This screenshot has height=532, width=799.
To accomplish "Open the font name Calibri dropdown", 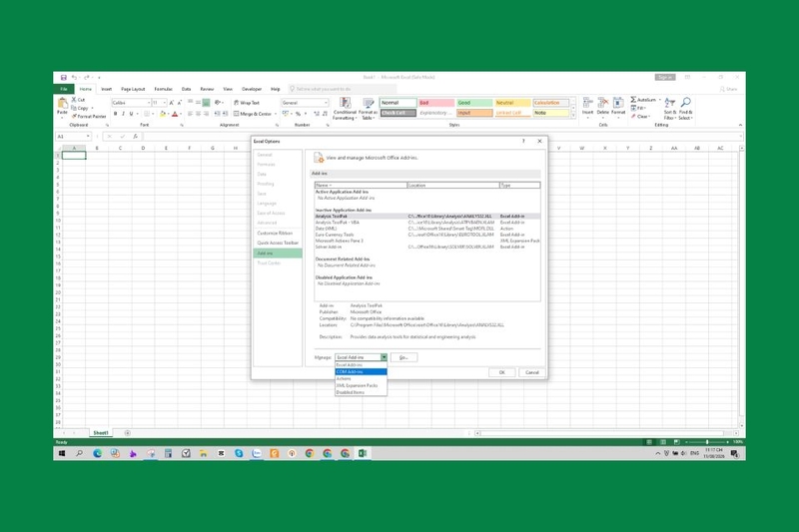I will click(x=148, y=103).
